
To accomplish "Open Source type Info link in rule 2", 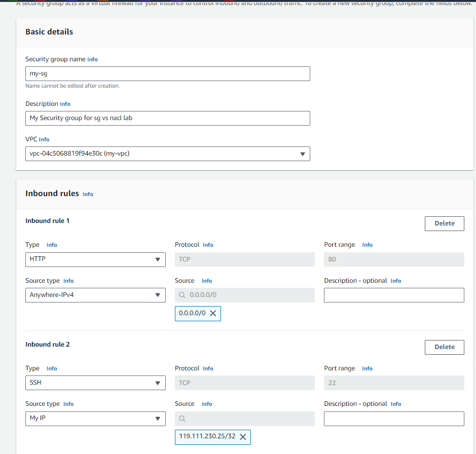I will coord(68,404).
